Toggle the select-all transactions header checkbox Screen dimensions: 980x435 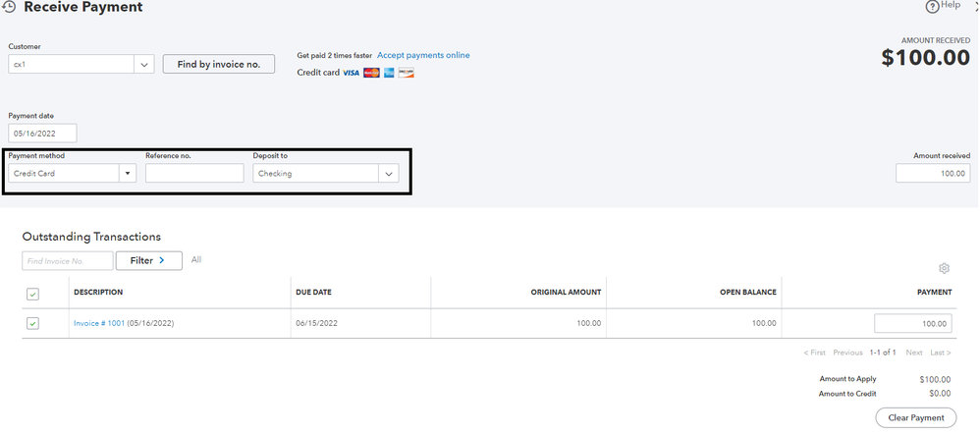click(x=32, y=294)
